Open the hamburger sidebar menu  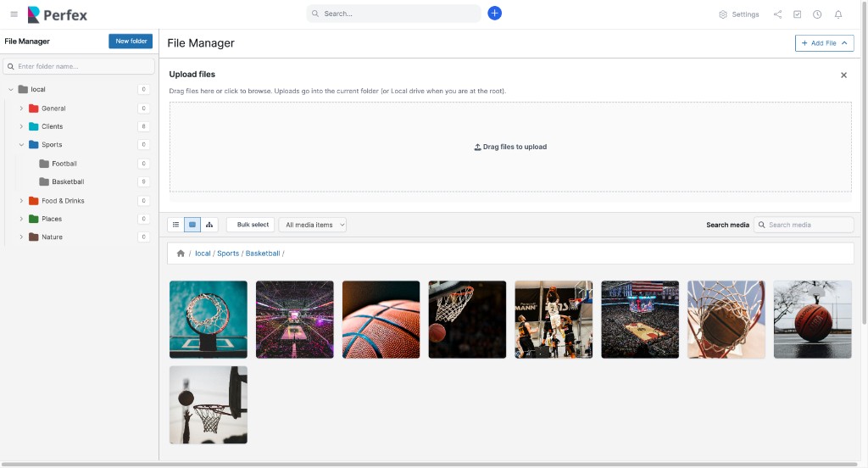click(x=14, y=14)
